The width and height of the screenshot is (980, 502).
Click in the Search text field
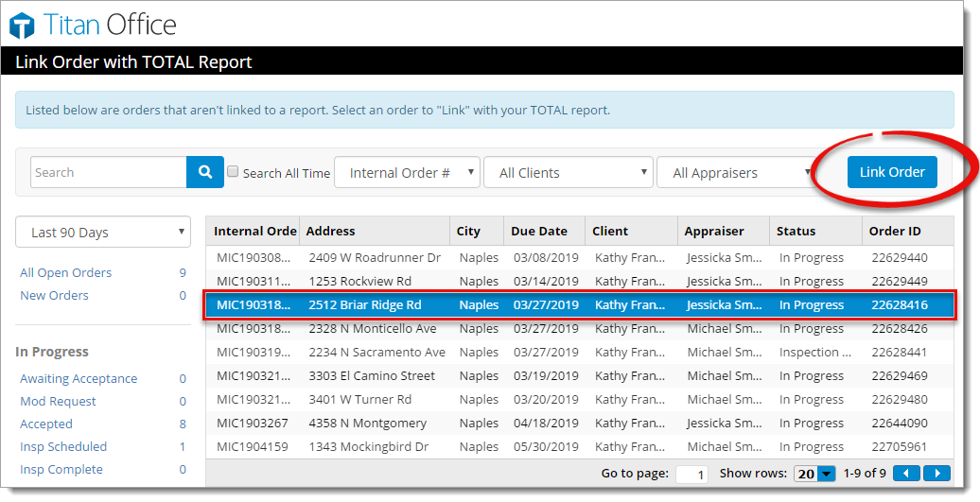[109, 172]
